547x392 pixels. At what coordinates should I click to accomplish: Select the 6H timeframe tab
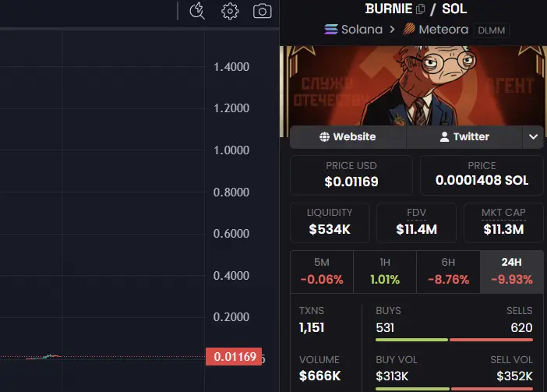(x=448, y=272)
